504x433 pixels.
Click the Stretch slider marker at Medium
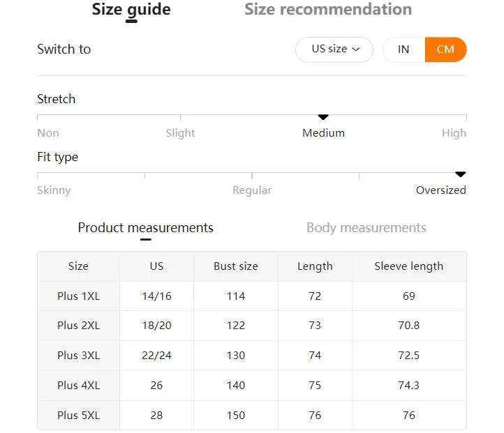coord(323,117)
